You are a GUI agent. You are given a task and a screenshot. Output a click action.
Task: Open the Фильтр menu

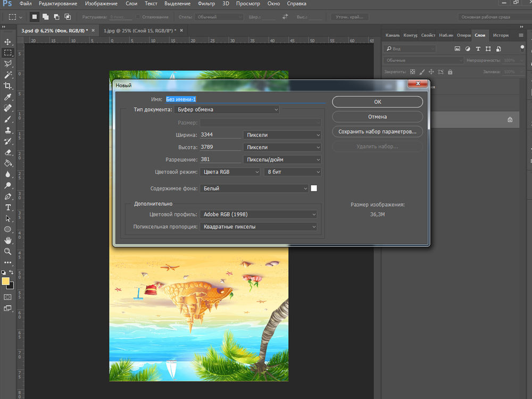206,4
